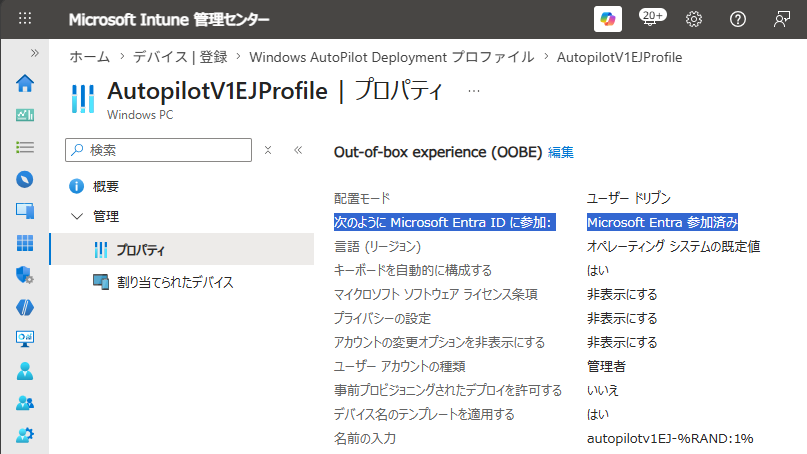Open the feedback person icon

(x=781, y=19)
